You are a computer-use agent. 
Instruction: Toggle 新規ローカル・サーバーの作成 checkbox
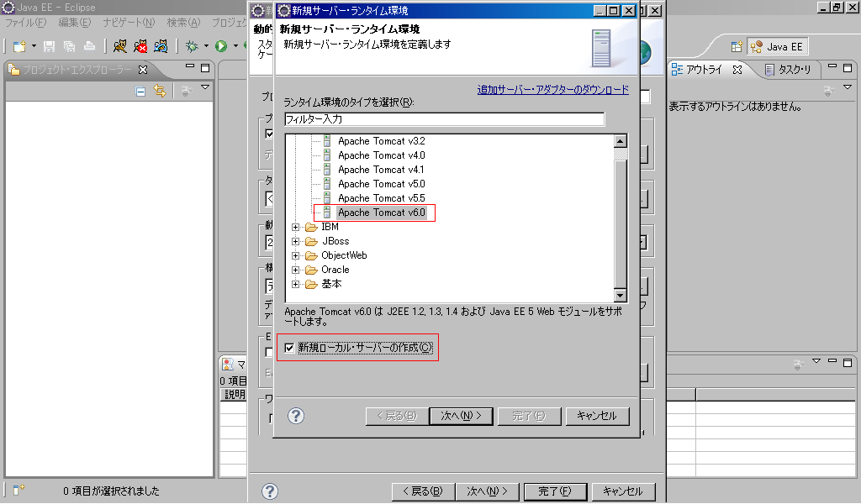point(289,348)
